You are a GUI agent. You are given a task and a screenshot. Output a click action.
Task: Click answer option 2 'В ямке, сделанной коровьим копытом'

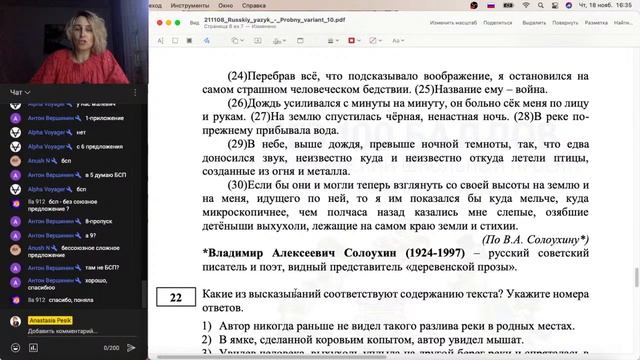(363, 340)
